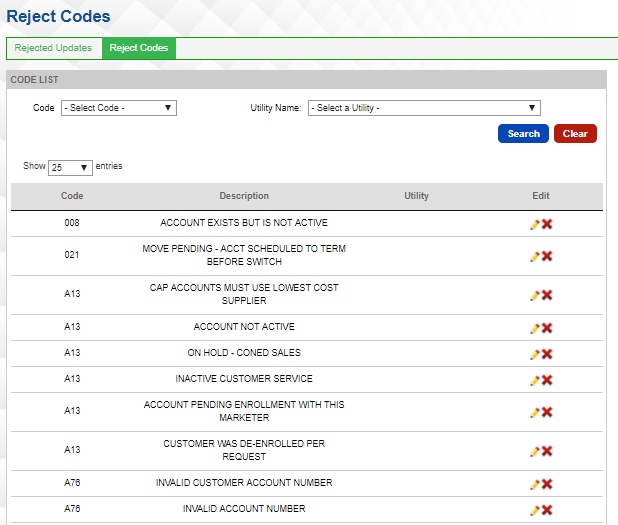Screen dimensions: 618x525
Task: Edit ACCOUNT PENDING ENROLLMENT row
Action: pos(534,412)
